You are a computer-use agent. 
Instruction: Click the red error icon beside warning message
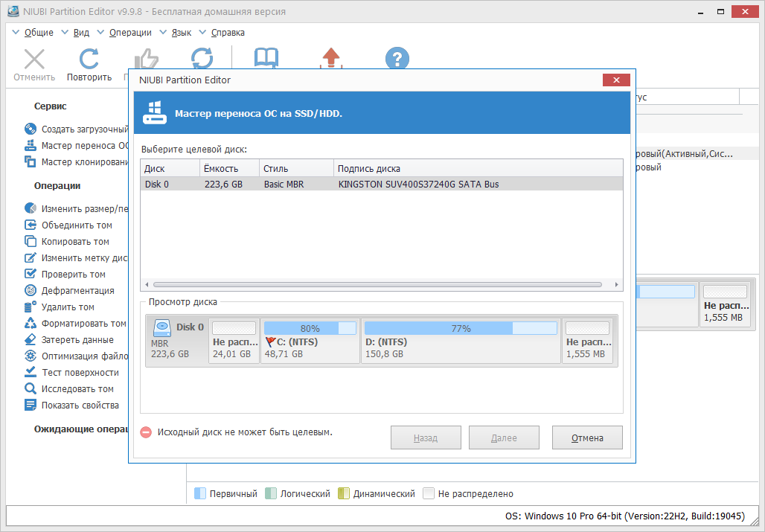[x=146, y=432]
